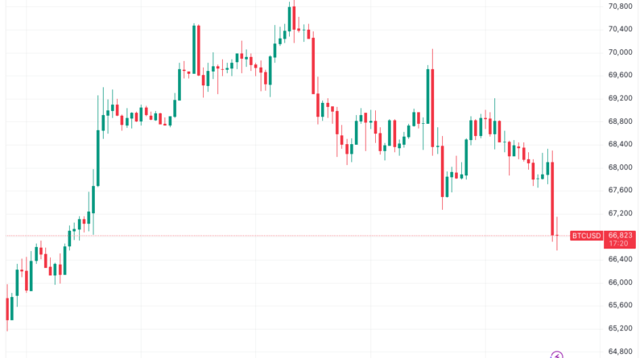The height and width of the screenshot is (358, 644).
Task: Select the 66,000 price level label
Action: (x=621, y=282)
